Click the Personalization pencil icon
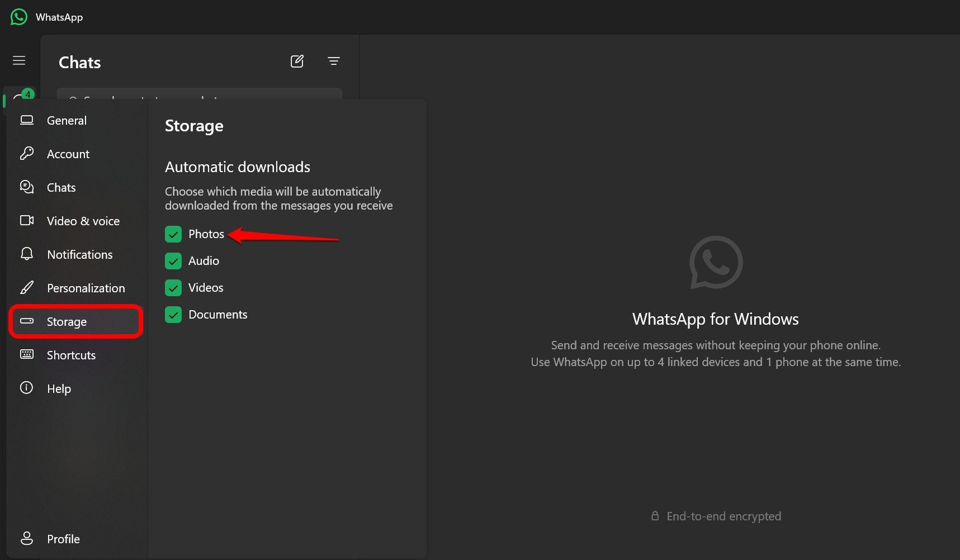 (27, 287)
